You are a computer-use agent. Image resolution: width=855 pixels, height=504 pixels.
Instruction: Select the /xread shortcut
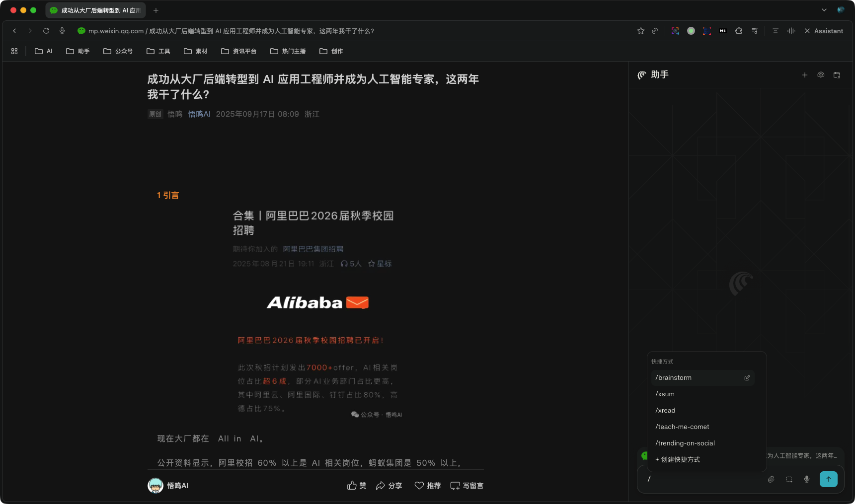pyautogui.click(x=702, y=411)
